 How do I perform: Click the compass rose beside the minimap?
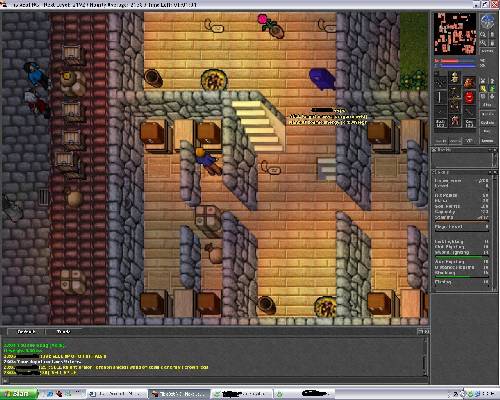[x=487, y=21]
